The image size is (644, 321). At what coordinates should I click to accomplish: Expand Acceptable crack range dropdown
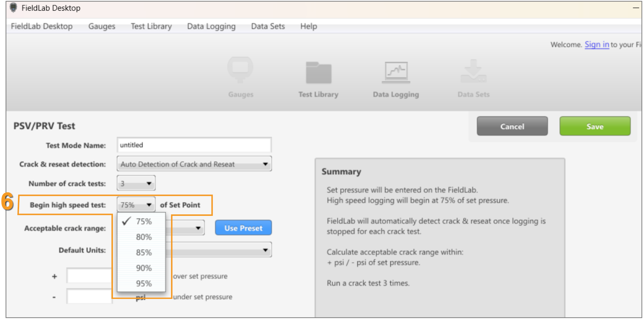click(x=198, y=228)
